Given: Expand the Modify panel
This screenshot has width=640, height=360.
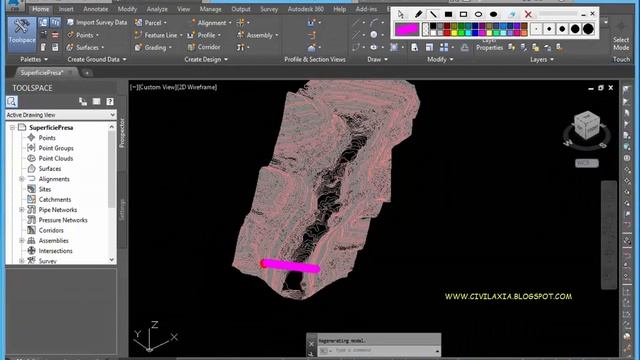Looking at the screenshot, I should (440, 60).
